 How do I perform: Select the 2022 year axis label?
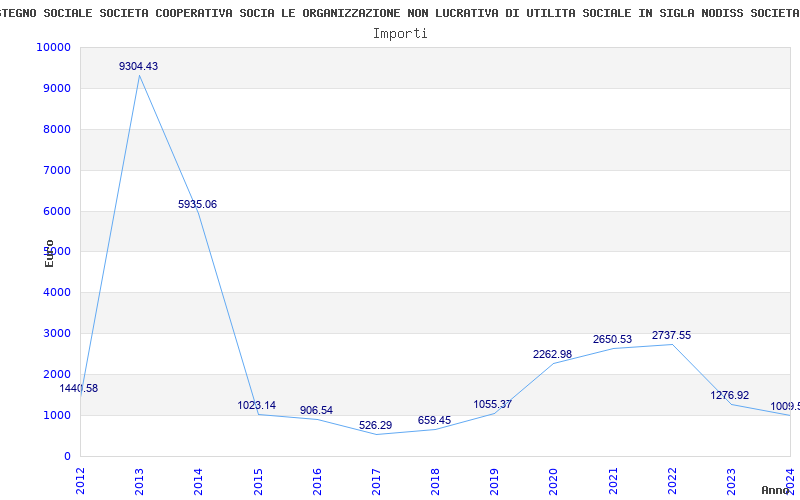pyautogui.click(x=672, y=481)
